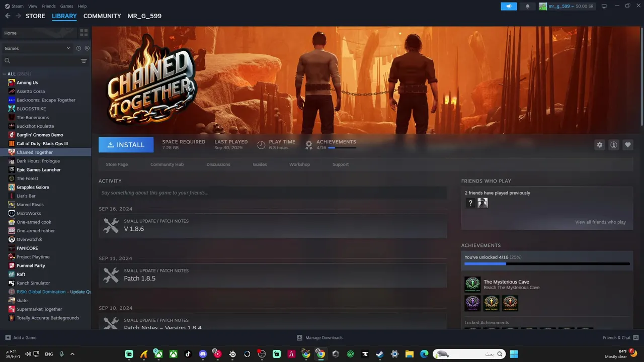This screenshot has height=362, width=644.
Task: Show game info icon
Action: point(613,145)
